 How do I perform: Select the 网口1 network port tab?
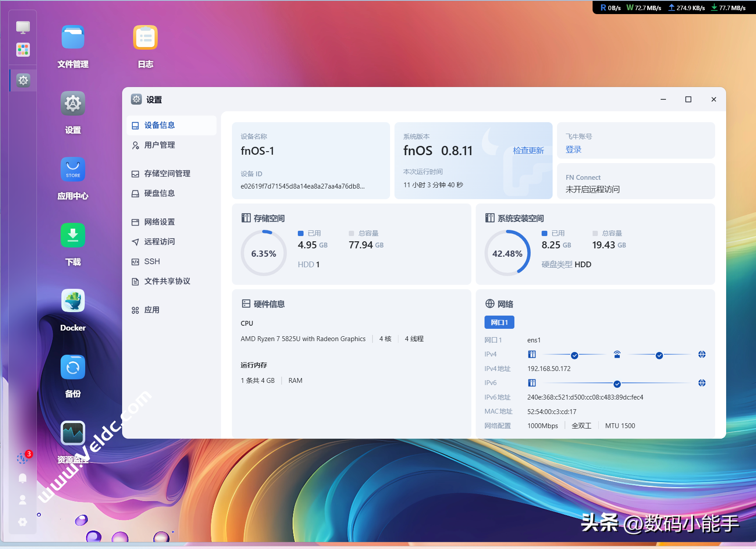[x=499, y=323]
